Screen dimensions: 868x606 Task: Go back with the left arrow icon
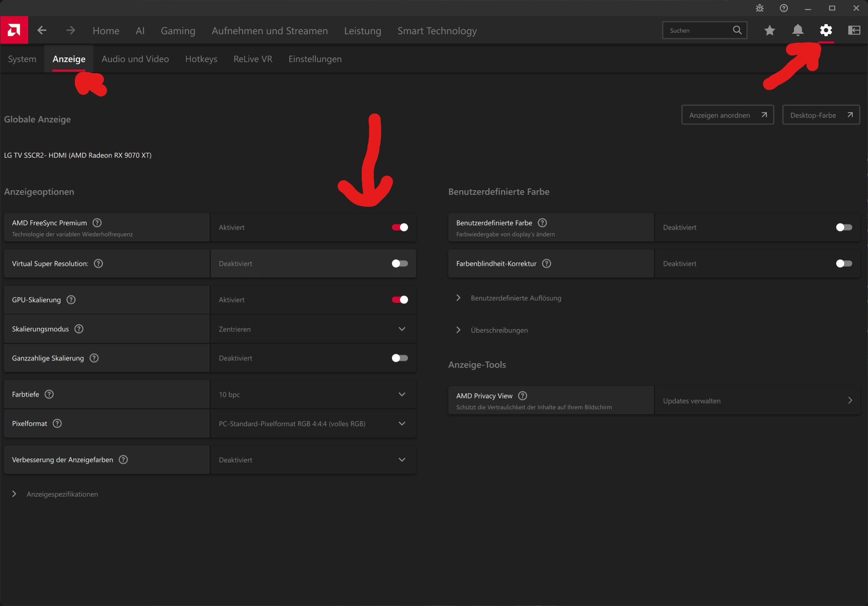pos(42,31)
